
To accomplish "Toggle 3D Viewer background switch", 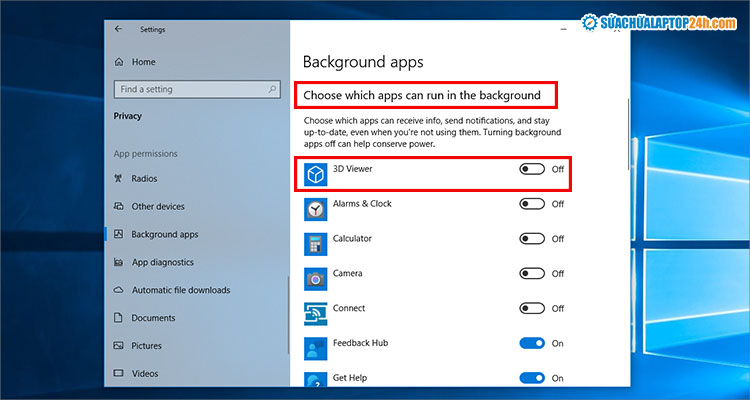I will 532,169.
